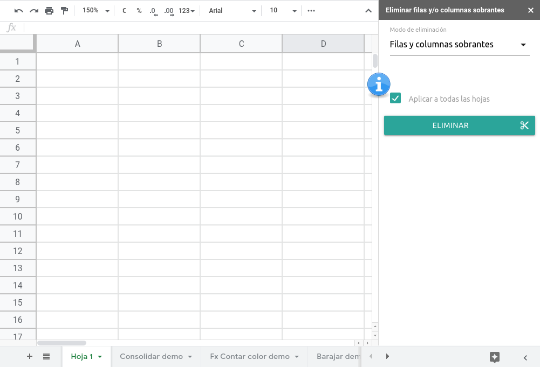Increase decimal places

169,11
